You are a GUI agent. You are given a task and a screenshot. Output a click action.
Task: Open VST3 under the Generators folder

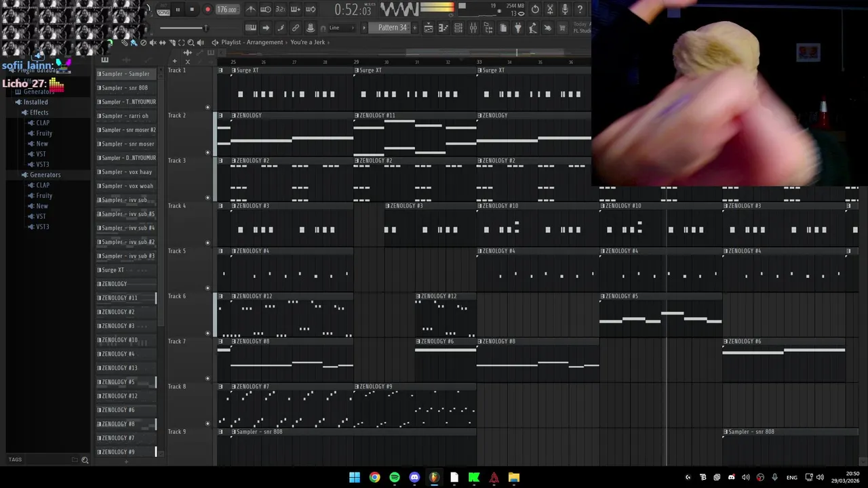(42, 227)
